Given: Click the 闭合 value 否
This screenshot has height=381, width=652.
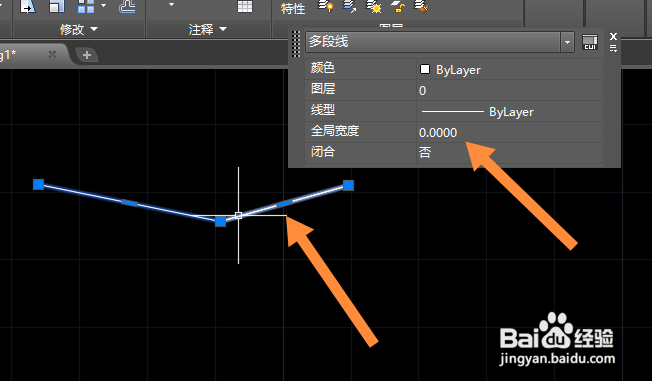Looking at the screenshot, I should click(509, 153).
